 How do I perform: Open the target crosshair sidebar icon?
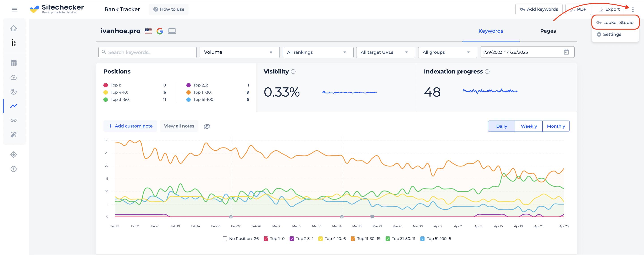pyautogui.click(x=14, y=155)
